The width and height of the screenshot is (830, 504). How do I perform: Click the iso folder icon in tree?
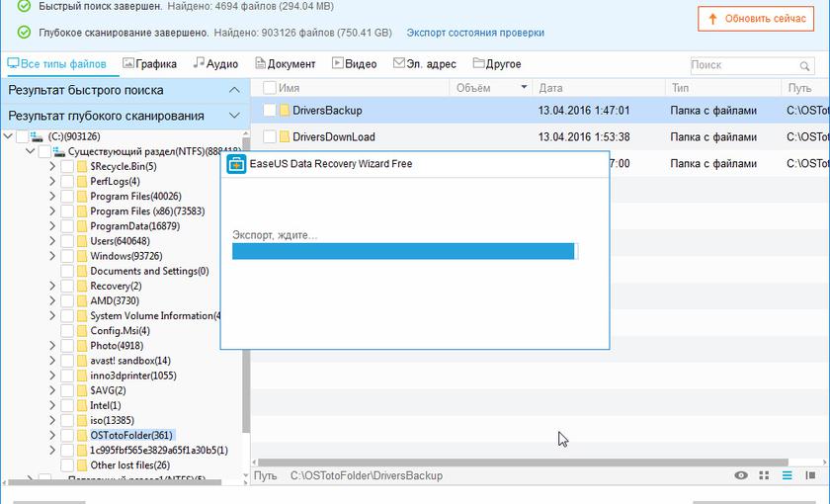point(81,420)
